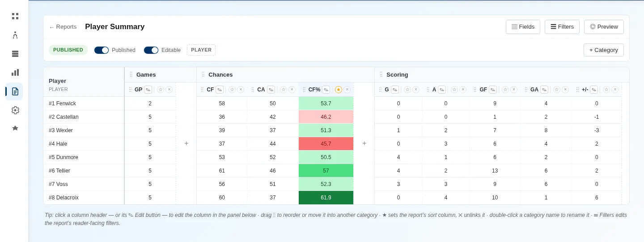Viewport: 644px width, 242px height.
Task: Click the drag handle of CF% column
Action: click(304, 90)
